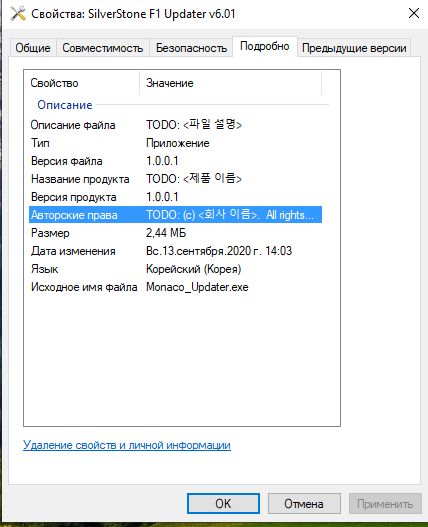Select the Название продукта row
Screen dimensions: 428x527
175,179
